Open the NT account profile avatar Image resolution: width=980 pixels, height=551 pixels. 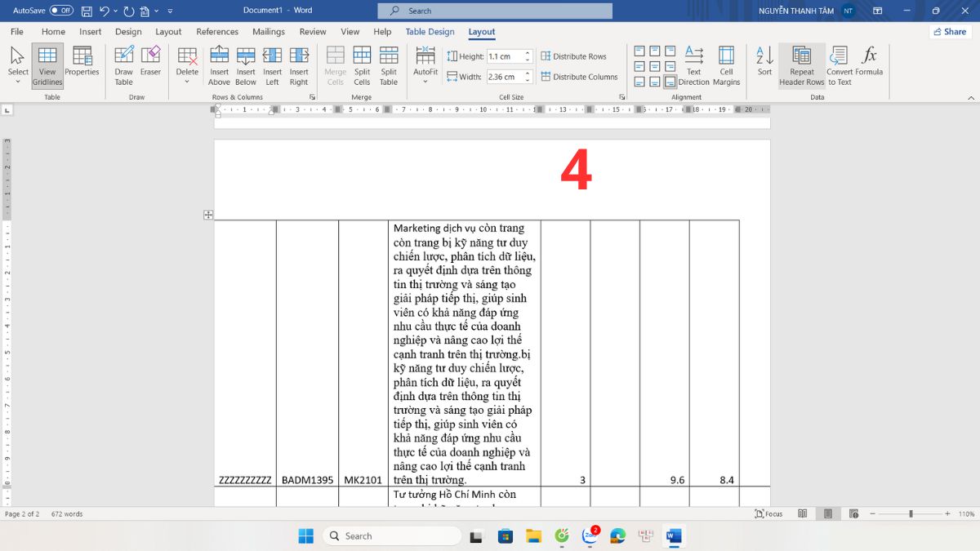pyautogui.click(x=849, y=11)
